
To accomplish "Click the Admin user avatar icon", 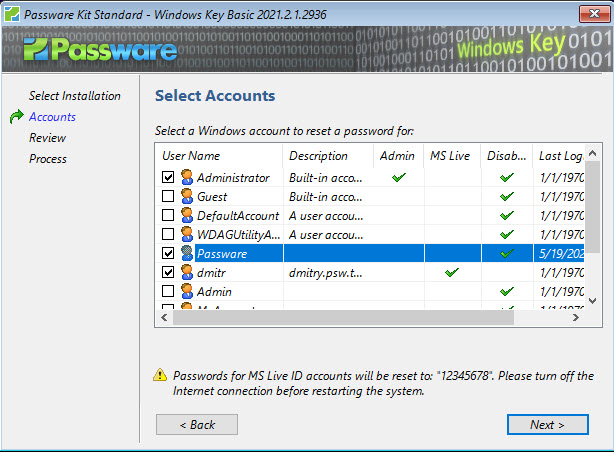I will (x=187, y=291).
